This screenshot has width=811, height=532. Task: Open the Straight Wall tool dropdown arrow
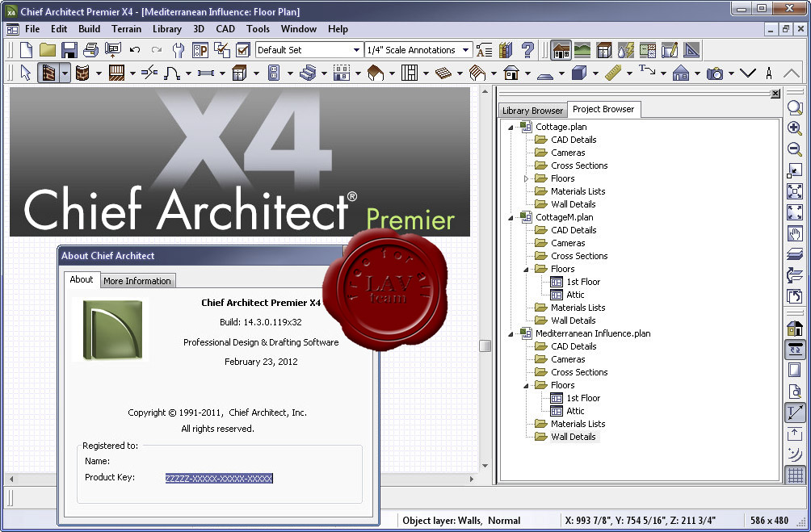tap(65, 73)
